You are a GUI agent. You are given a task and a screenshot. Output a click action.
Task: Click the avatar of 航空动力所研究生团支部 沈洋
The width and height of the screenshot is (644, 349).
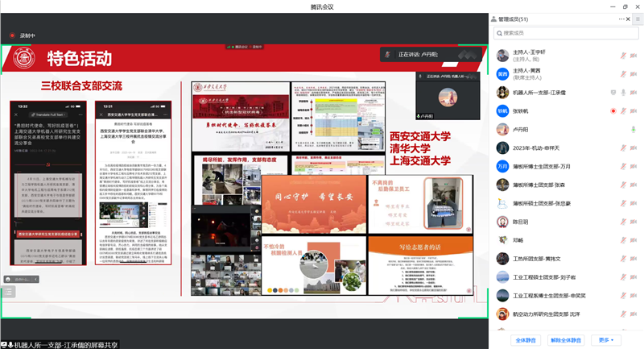(x=502, y=314)
